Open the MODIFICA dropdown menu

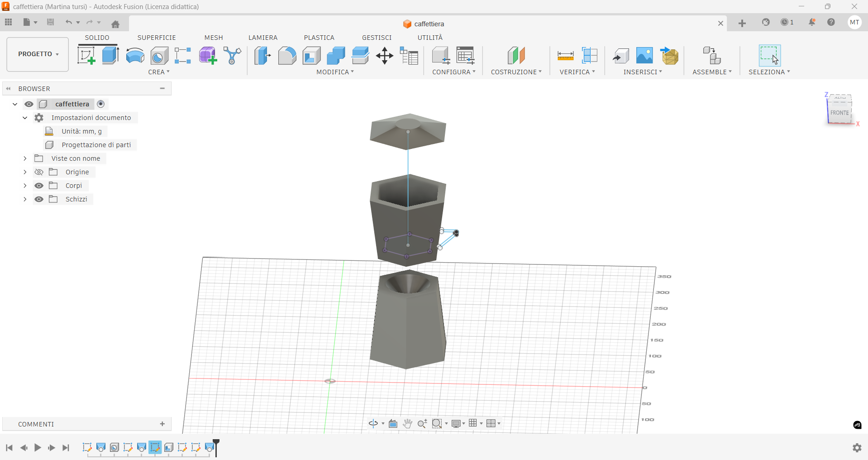[x=335, y=72]
